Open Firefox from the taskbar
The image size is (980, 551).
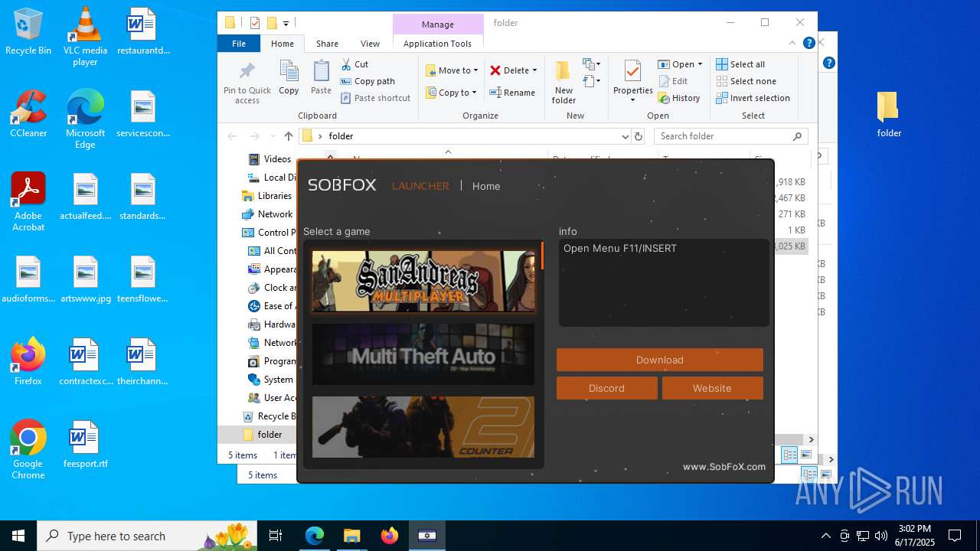(390, 536)
